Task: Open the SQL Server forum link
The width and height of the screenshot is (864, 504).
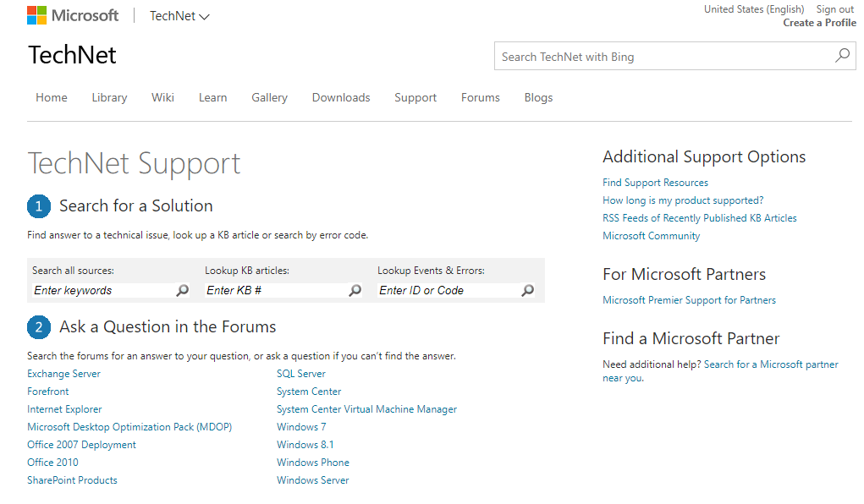Action: [301, 374]
